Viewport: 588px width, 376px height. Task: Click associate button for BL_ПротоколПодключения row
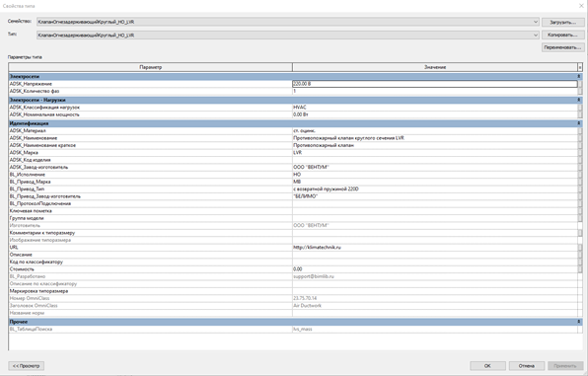tap(580, 203)
